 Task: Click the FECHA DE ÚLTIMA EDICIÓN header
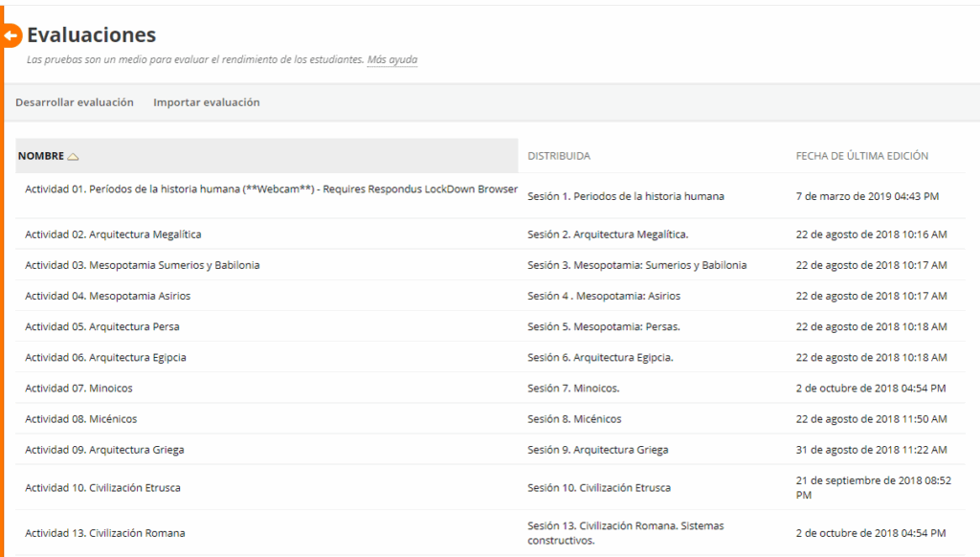(x=861, y=156)
